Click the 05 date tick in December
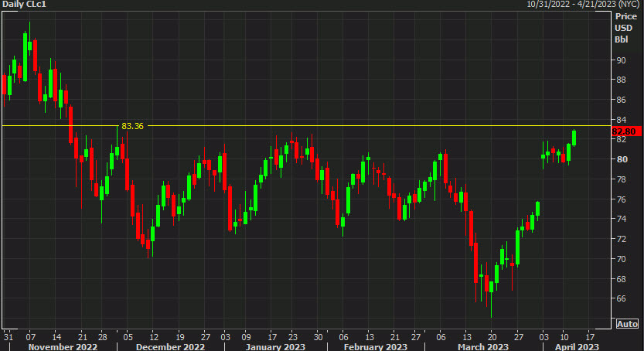644x351 pixels. click(128, 337)
